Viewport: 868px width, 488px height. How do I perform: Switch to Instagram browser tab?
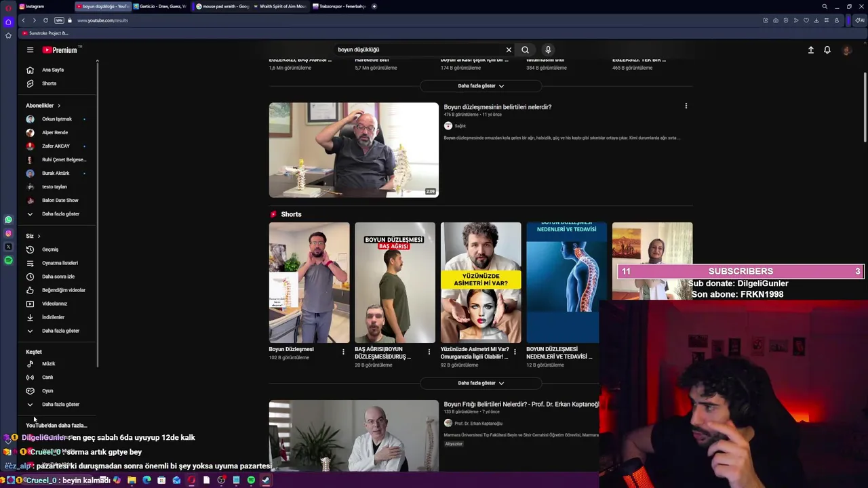(x=45, y=6)
